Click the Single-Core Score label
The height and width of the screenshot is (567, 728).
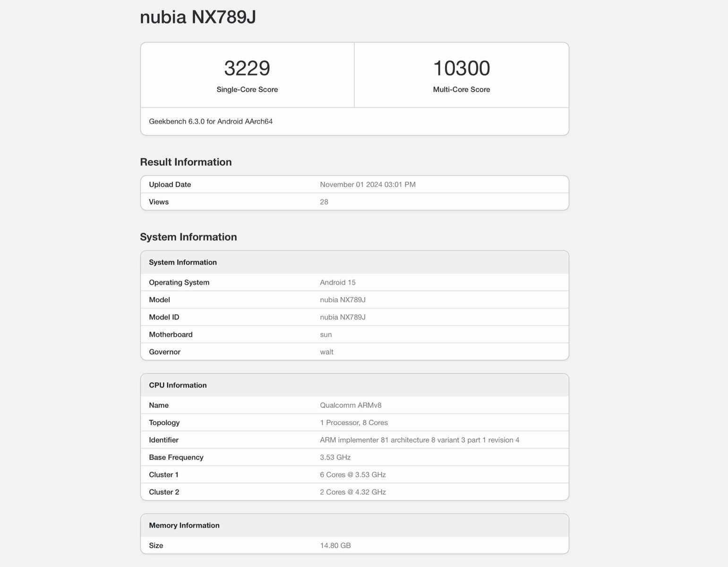247,89
